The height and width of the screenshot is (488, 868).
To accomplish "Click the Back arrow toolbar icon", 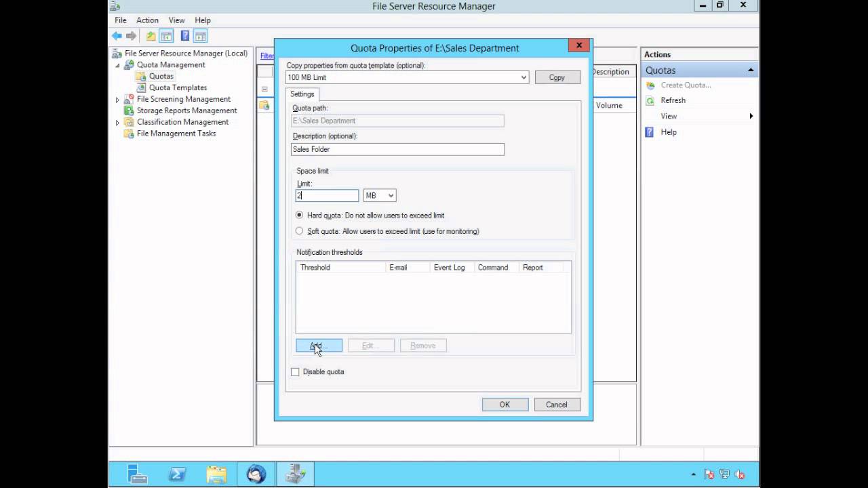I will [x=117, y=36].
